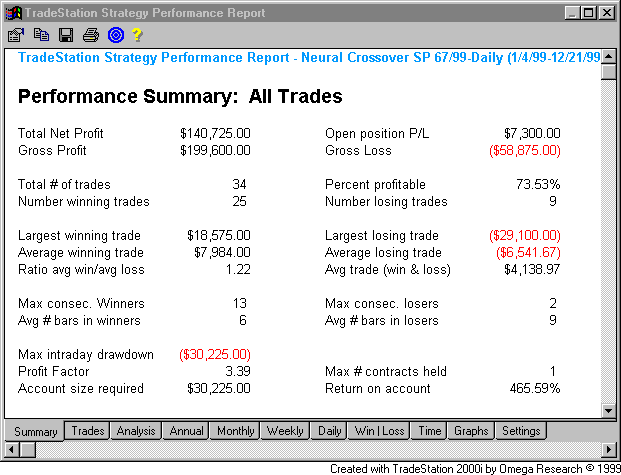Click horizontal scrollbar right arrow
621x475 pixels.
609,449
